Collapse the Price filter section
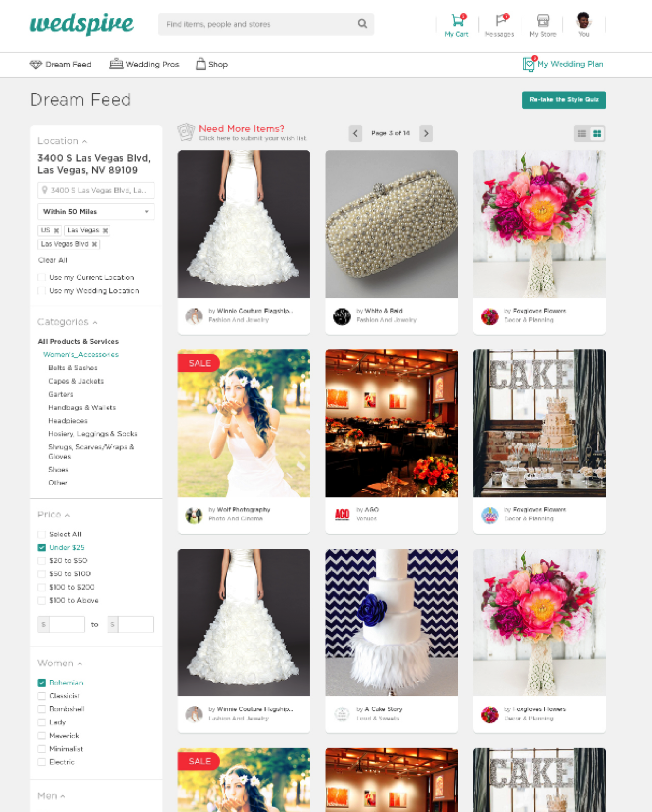652x812 pixels. 67,515
